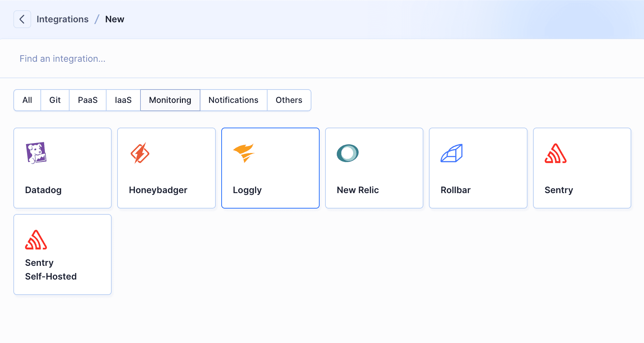Click the Find an integration search field
Image resolution: width=644 pixels, height=343 pixels.
[322, 59]
